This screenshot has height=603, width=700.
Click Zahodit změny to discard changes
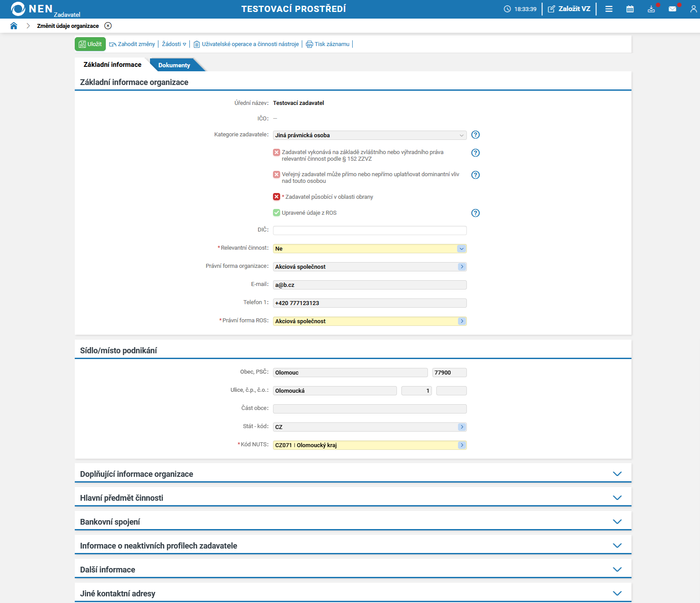click(x=132, y=44)
